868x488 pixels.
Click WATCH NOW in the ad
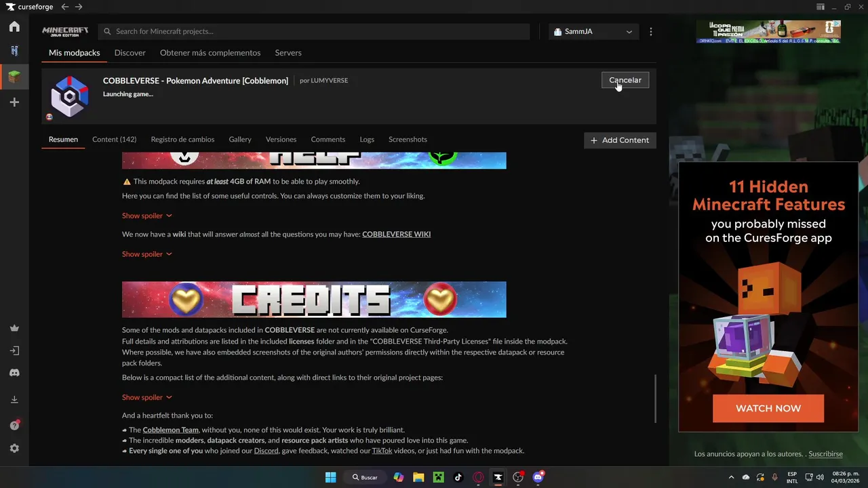(768, 409)
